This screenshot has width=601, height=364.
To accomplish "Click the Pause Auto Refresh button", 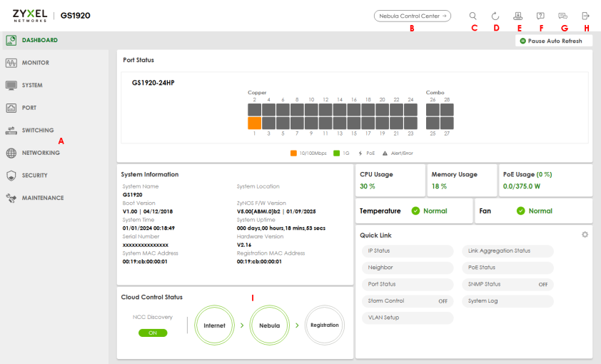I will [x=554, y=41].
